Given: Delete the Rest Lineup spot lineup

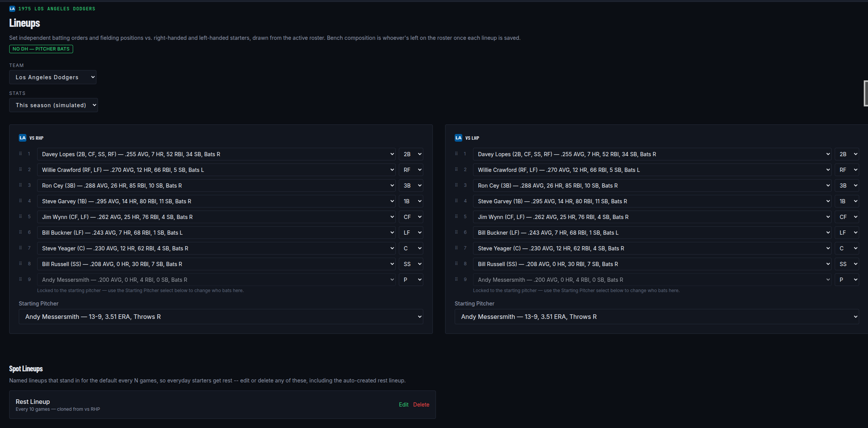Looking at the screenshot, I should pos(421,405).
